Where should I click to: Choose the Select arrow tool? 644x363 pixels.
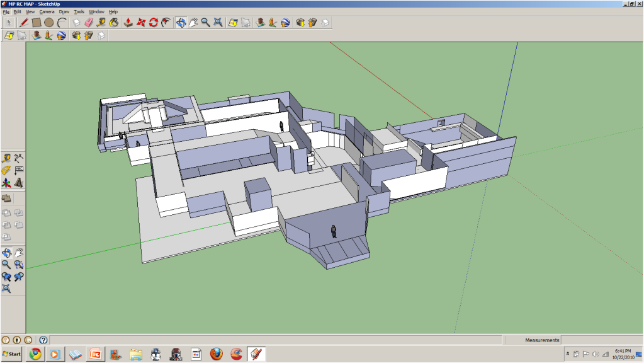tap(9, 23)
